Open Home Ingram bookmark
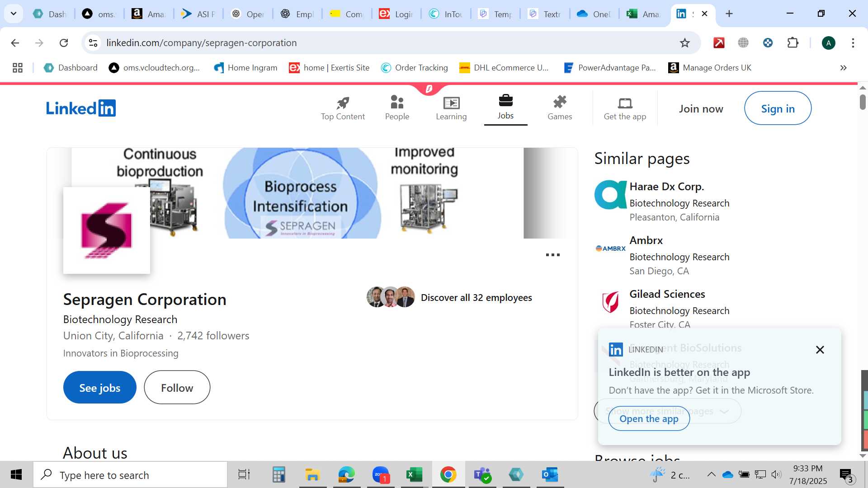This screenshot has width=868, height=488. [245, 68]
